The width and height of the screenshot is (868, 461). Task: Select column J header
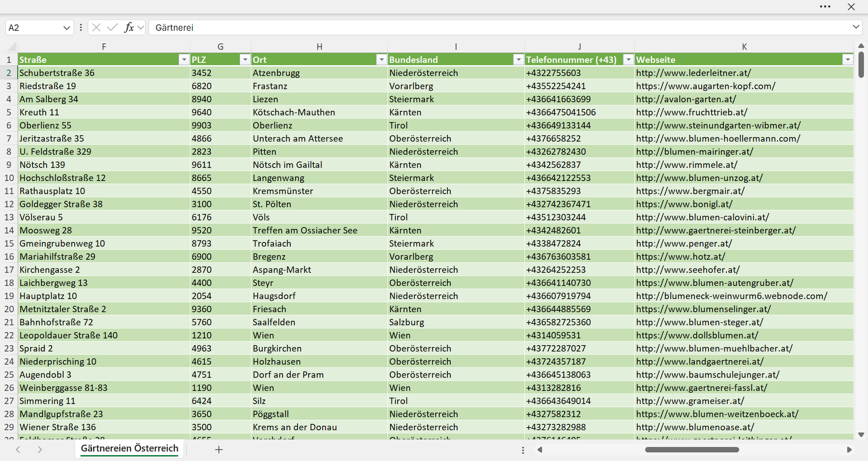[579, 47]
